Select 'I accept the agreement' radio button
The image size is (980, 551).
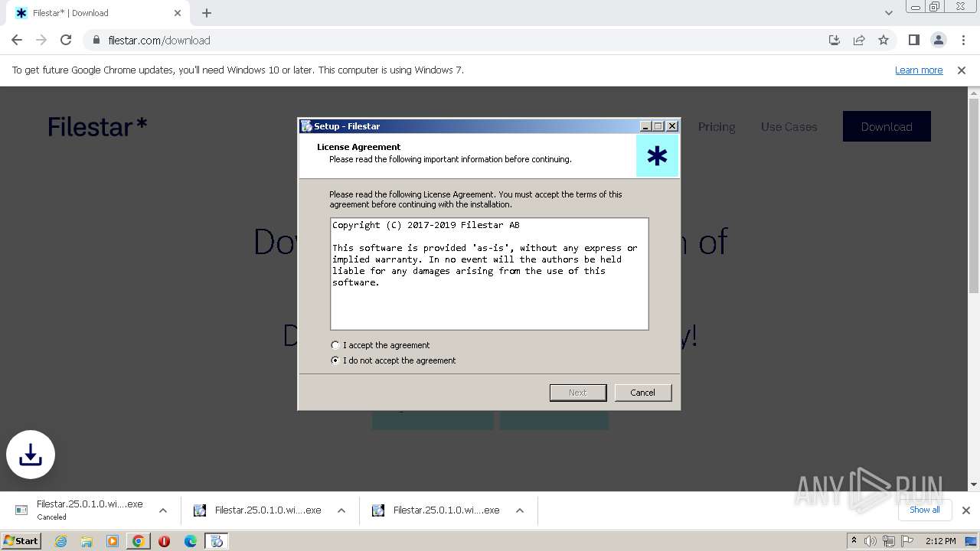point(335,345)
